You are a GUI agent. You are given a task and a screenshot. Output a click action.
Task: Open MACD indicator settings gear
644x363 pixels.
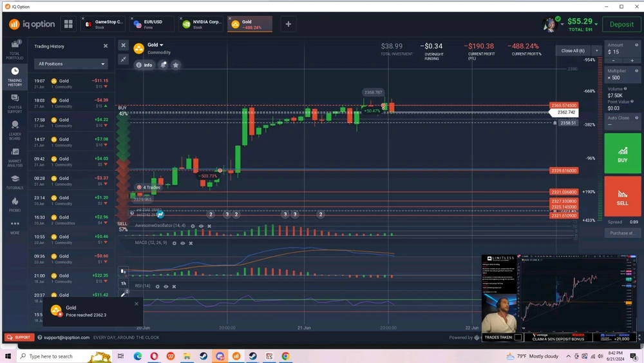coord(174,243)
